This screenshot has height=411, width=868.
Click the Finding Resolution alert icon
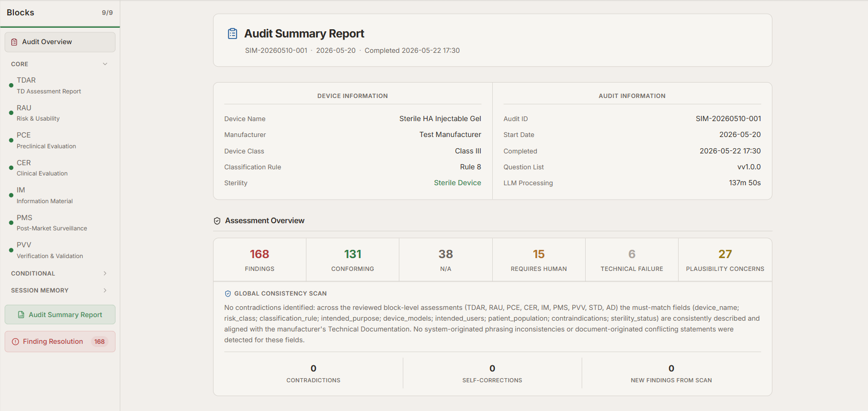(x=15, y=342)
